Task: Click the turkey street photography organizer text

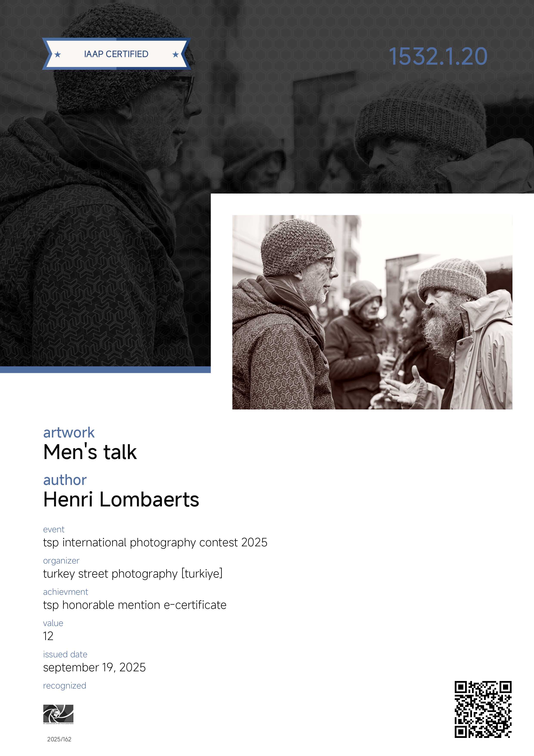Action: point(133,574)
